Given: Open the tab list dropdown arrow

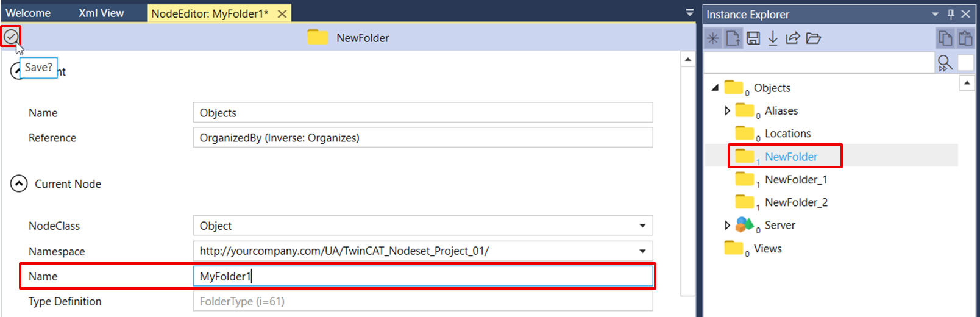Looking at the screenshot, I should click(x=690, y=12).
